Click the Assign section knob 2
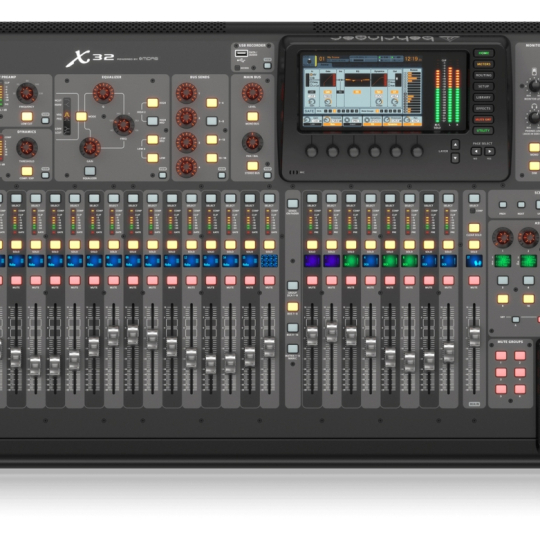Image resolution: width=540 pixels, height=540 pixels. (529, 238)
